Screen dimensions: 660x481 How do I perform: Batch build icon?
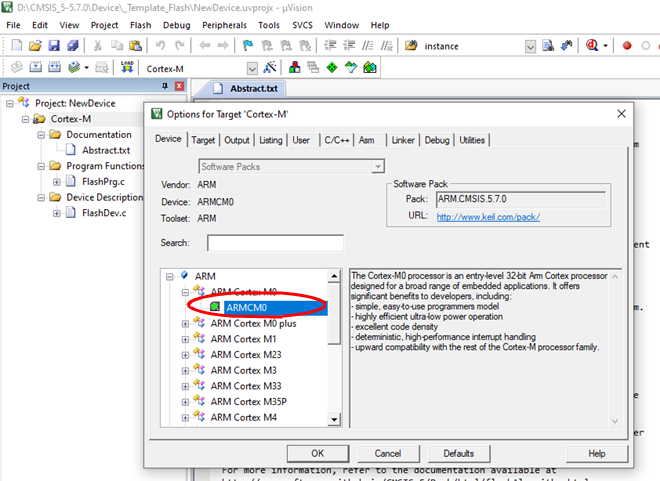pyautogui.click(x=74, y=67)
